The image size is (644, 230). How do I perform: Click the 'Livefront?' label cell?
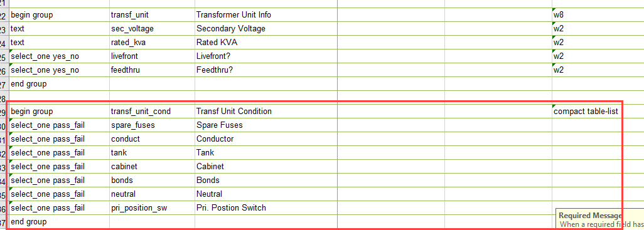(x=266, y=56)
